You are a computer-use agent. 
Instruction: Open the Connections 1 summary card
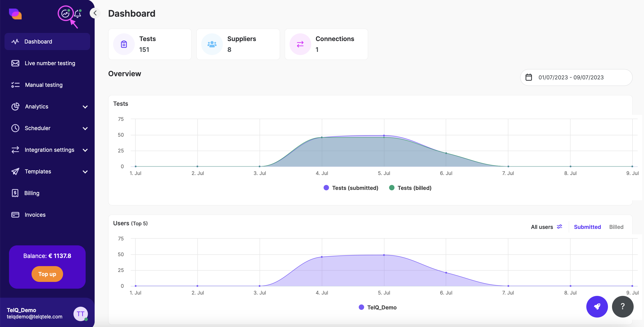[x=326, y=44]
